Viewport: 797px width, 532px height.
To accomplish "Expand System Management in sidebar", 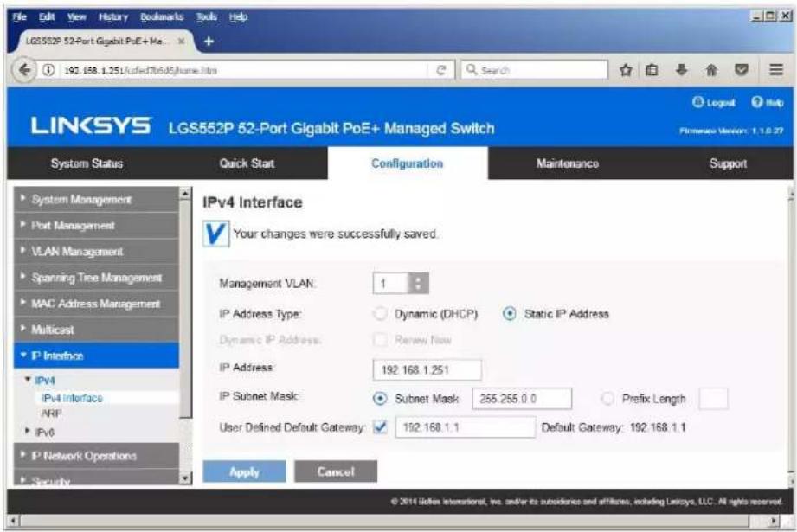I will click(96, 199).
